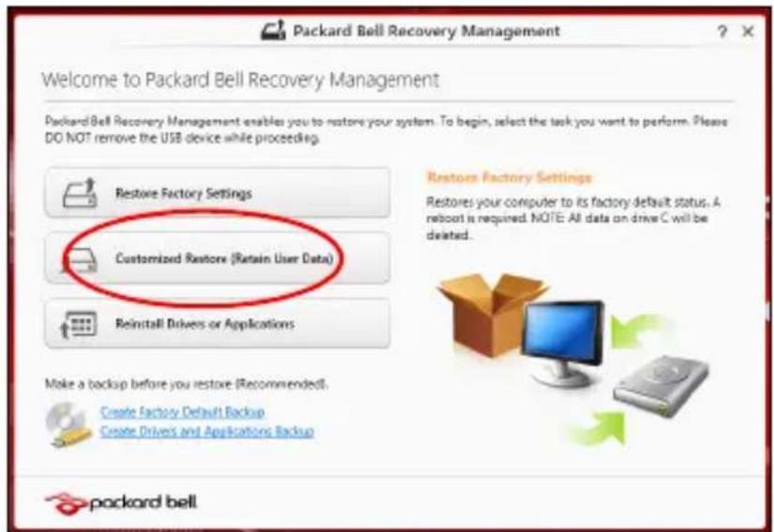Click the Packard Bell Recovery Management title
The width and height of the screenshot is (774, 532).
[426, 31]
